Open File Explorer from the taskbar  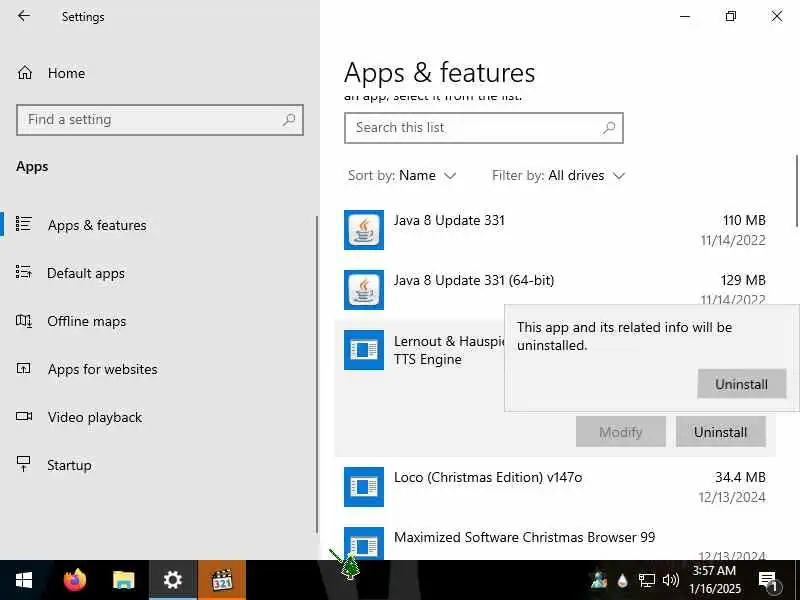(123, 580)
